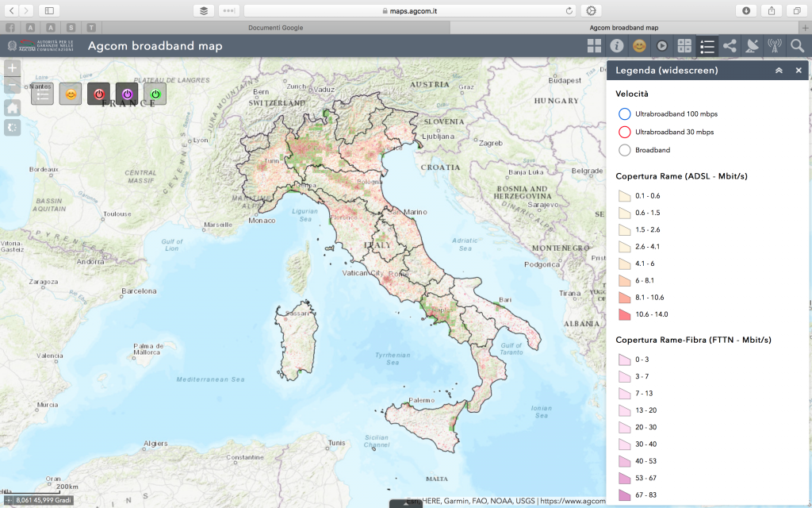
Task: Click the info icon in header
Action: [x=616, y=46]
